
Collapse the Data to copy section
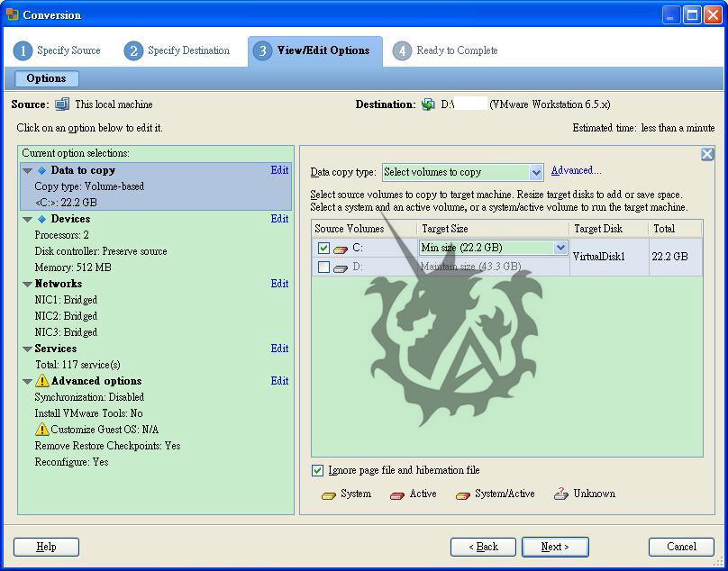pos(27,171)
